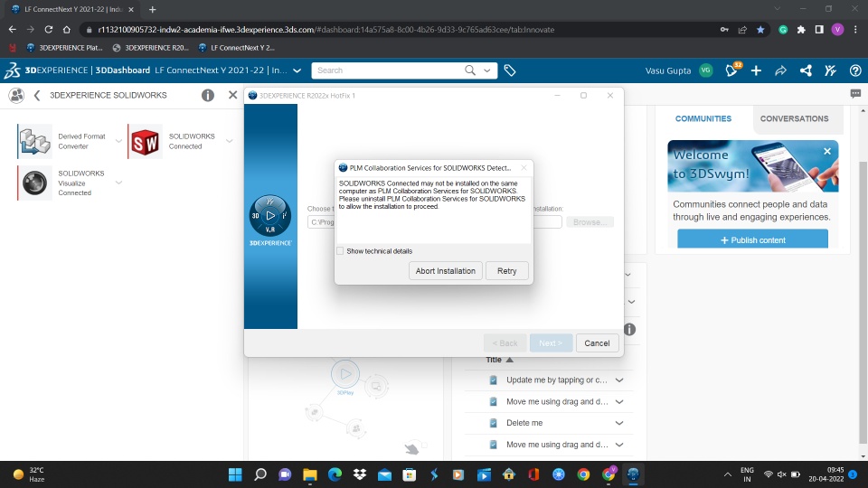Open the Windows Start menu
This screenshot has height=488, width=868.
click(235, 474)
